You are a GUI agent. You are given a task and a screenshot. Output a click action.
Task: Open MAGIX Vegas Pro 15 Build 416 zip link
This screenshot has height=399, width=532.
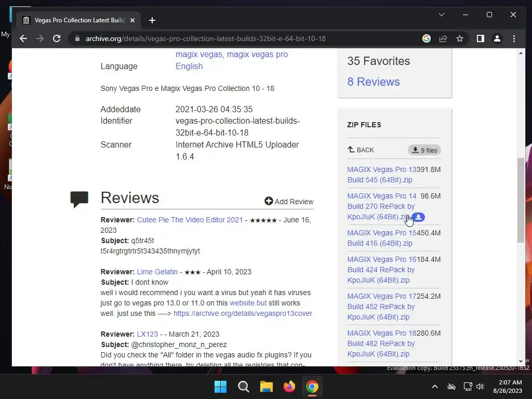pos(382,238)
